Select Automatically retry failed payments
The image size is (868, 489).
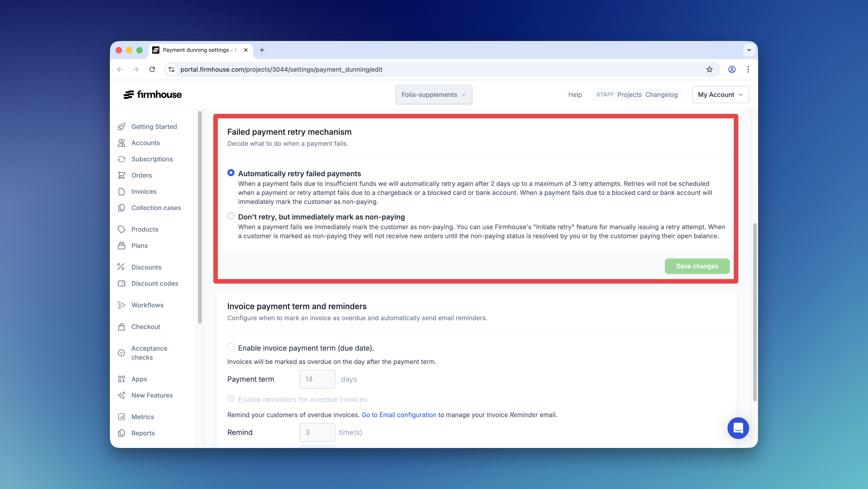[231, 173]
